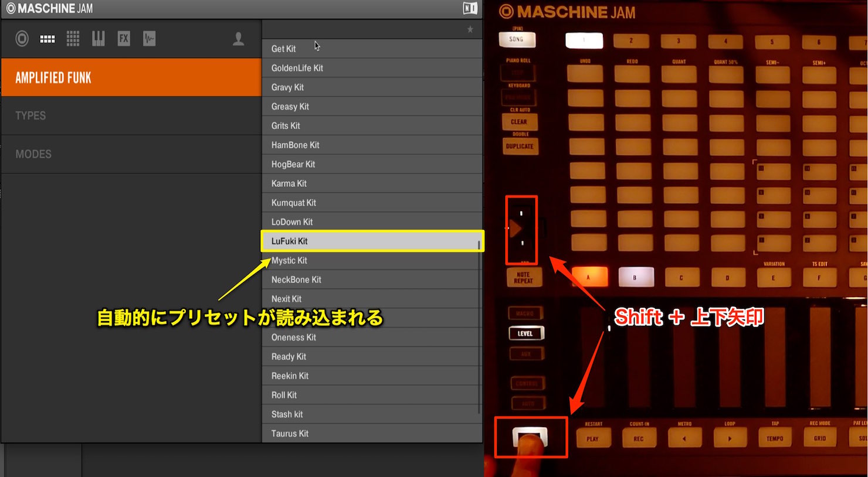868x477 pixels.
Task: Select Get Kit in the results list
Action: click(372, 49)
